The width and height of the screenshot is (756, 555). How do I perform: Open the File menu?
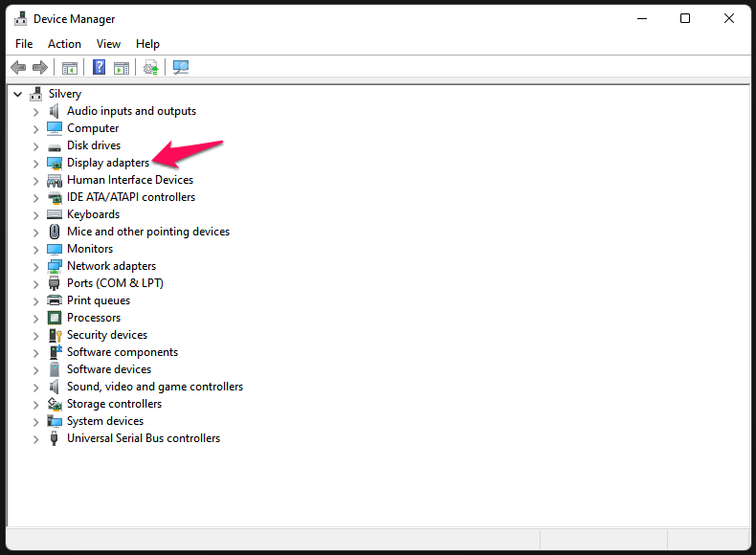tap(24, 44)
